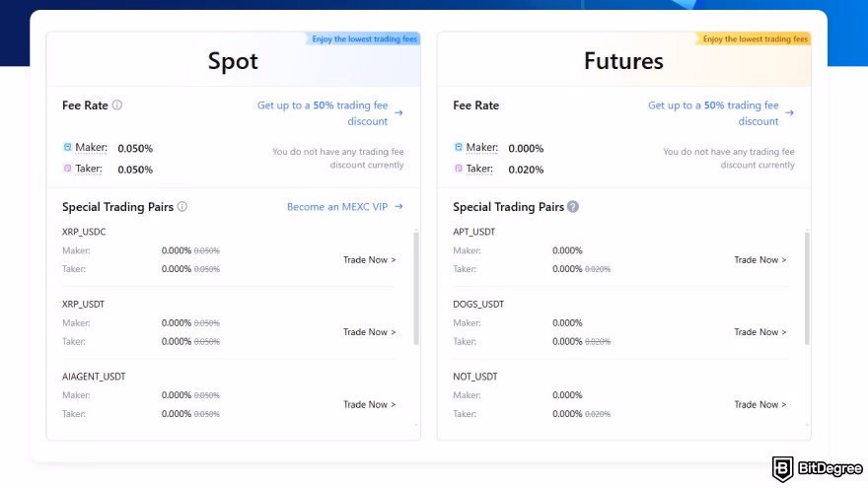Select the Spot panel heading

click(x=233, y=61)
